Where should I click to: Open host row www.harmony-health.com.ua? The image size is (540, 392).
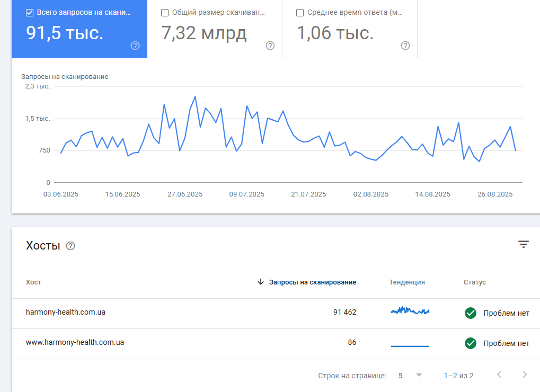coord(276,344)
